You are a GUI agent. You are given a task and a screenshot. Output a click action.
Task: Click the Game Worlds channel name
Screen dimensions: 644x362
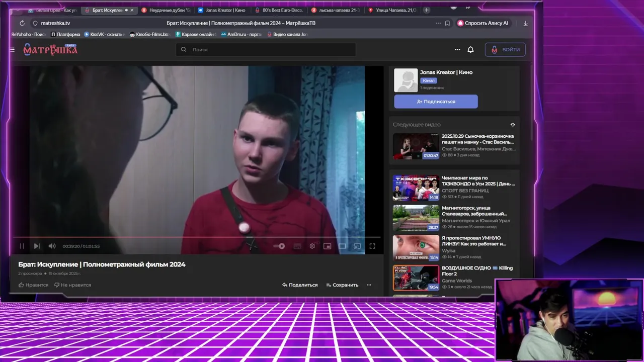point(457,281)
